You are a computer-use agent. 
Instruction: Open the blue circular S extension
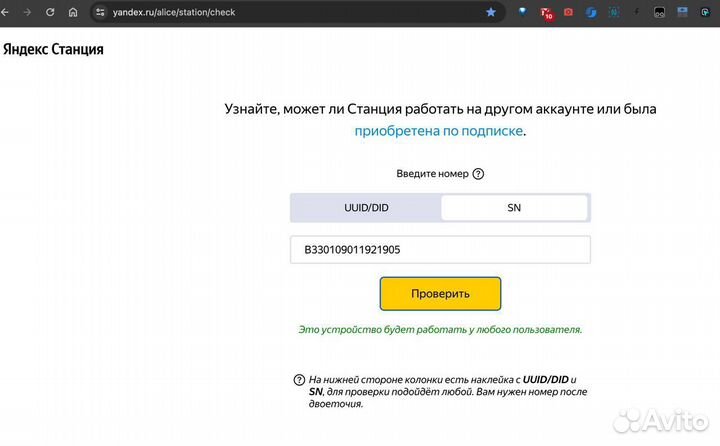(x=591, y=12)
